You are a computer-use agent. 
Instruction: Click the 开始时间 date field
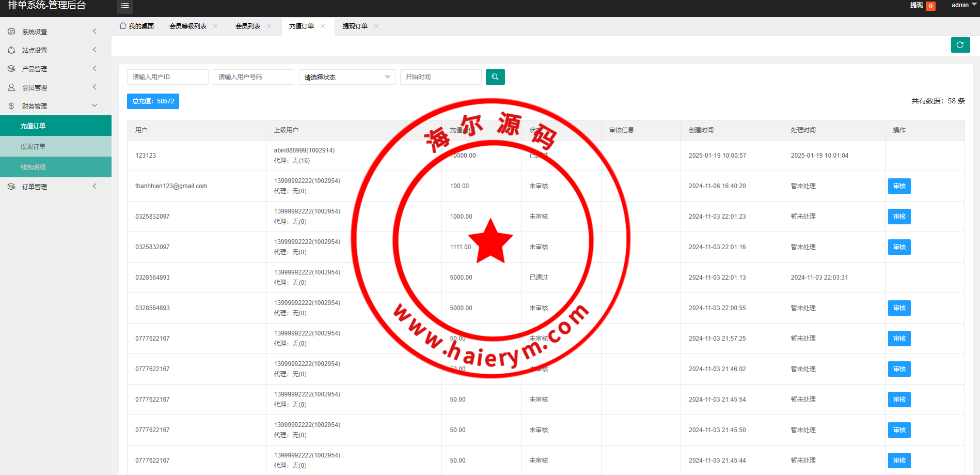point(440,77)
